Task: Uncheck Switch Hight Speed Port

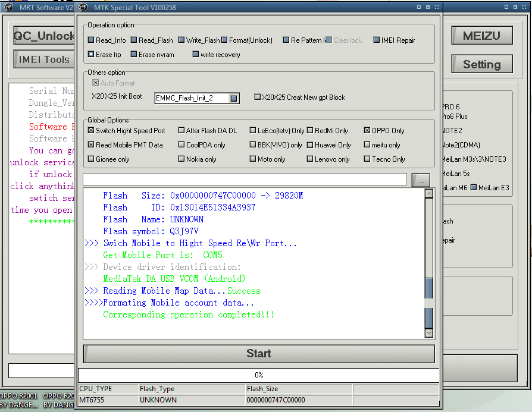Action: [91, 130]
